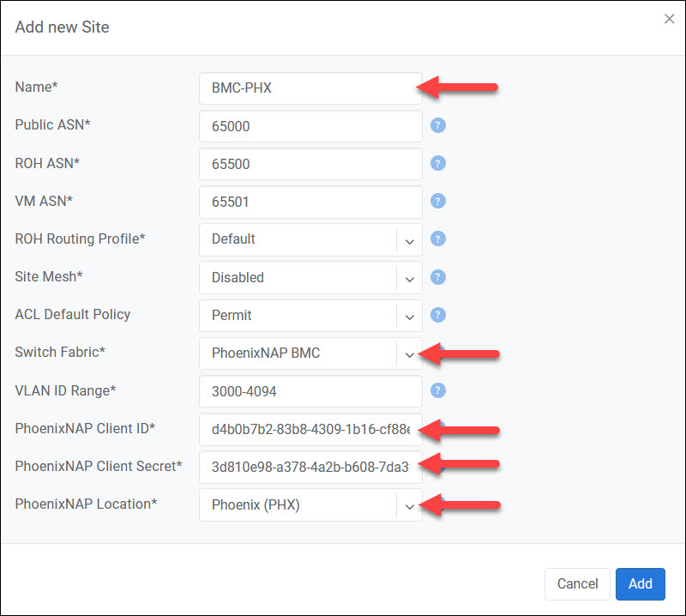Click the 'Add new Site' dialog title
This screenshot has height=616, width=686.
62,27
